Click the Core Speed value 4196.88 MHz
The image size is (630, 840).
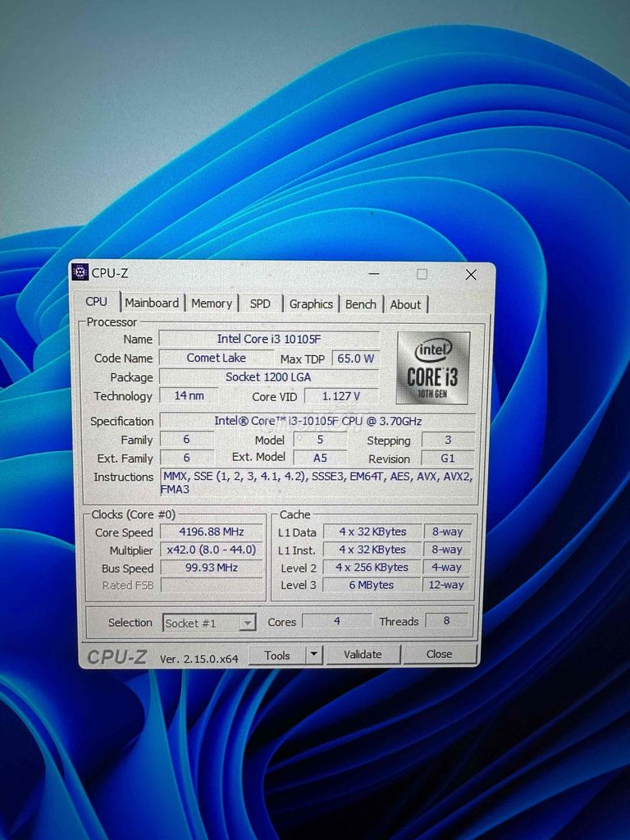212,532
